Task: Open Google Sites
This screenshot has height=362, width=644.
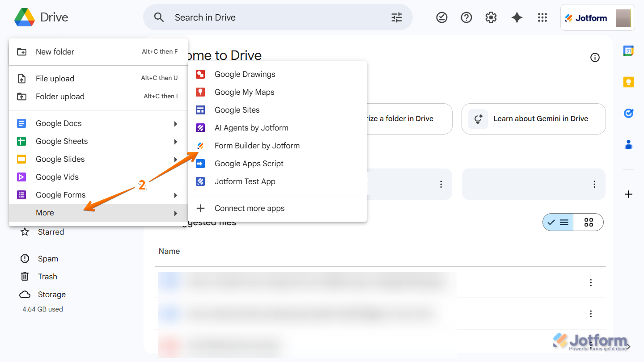Action: point(237,109)
